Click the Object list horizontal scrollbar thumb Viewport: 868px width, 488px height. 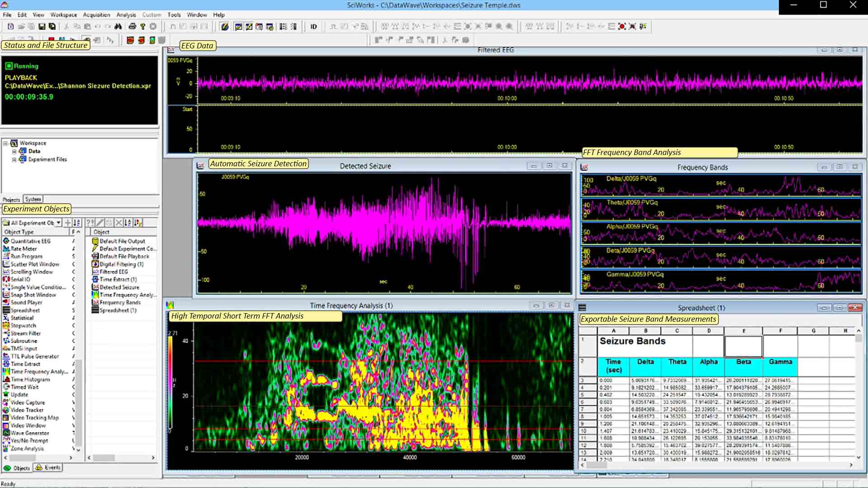(104, 458)
